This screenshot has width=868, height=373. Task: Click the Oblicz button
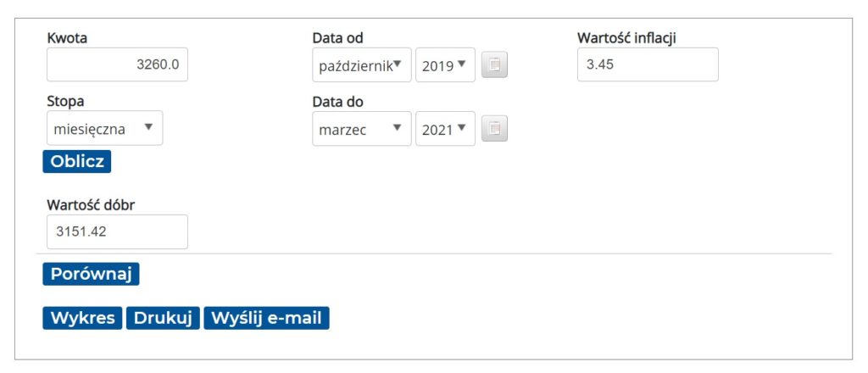point(77,162)
